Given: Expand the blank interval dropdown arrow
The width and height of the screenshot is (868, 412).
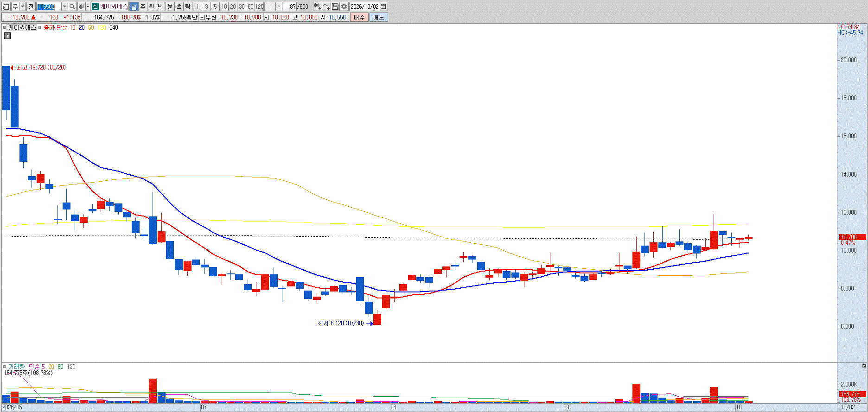Looking at the screenshot, I should tap(279, 6).
